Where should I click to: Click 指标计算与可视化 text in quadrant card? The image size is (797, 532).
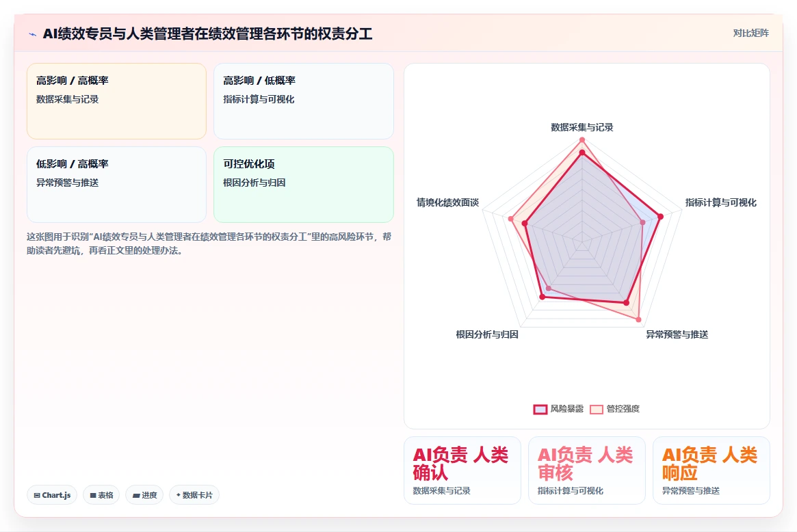[259, 100]
